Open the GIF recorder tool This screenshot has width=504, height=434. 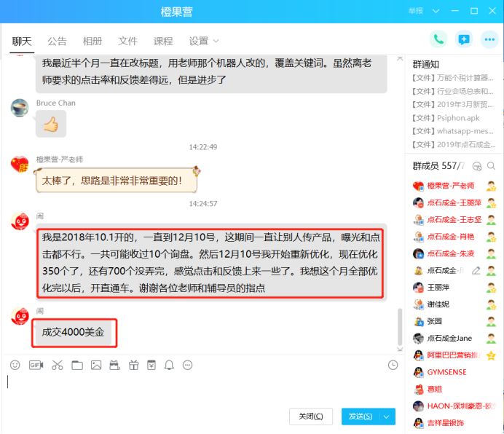pyautogui.click(x=36, y=365)
